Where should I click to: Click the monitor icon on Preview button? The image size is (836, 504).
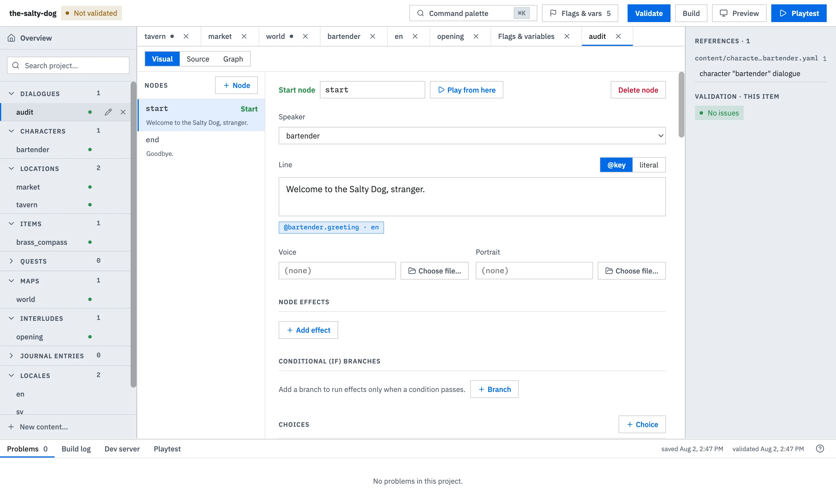[724, 13]
